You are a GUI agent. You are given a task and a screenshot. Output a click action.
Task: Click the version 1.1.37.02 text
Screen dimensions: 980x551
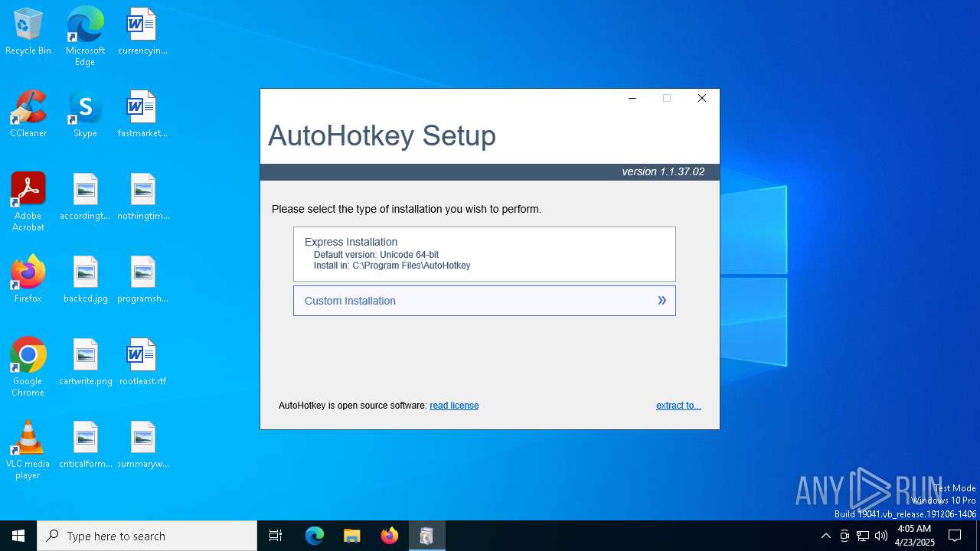(663, 171)
